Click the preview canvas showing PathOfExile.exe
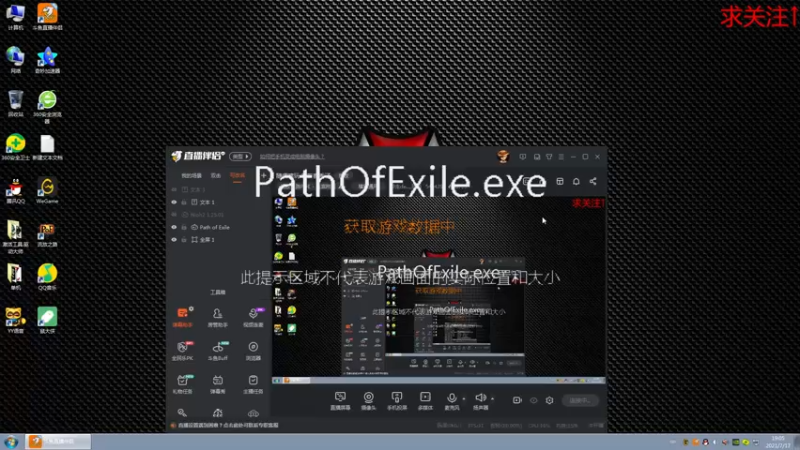The height and width of the screenshot is (450, 800). pos(439,290)
